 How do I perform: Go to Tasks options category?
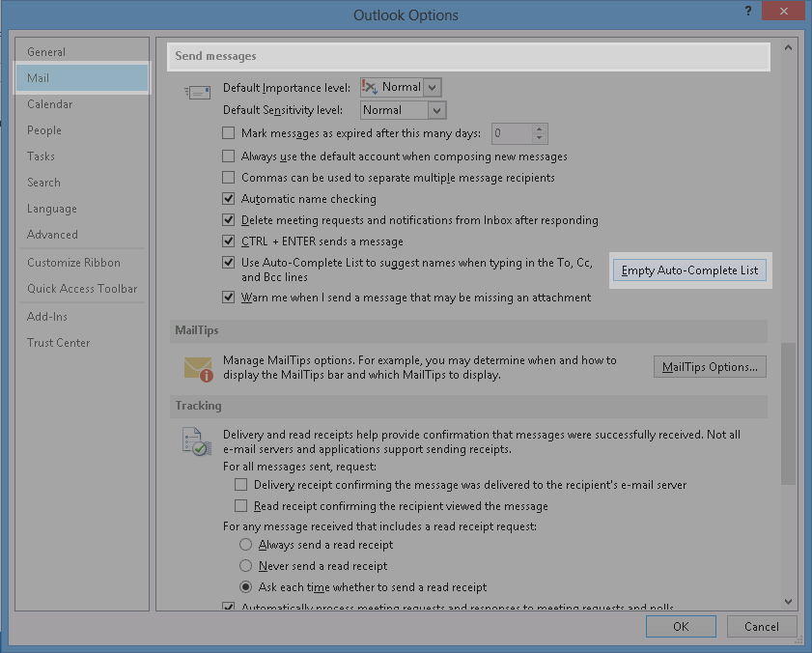coord(82,156)
